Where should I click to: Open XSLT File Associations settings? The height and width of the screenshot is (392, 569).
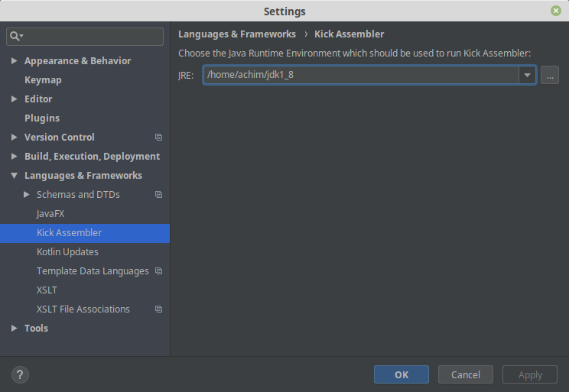(x=83, y=309)
